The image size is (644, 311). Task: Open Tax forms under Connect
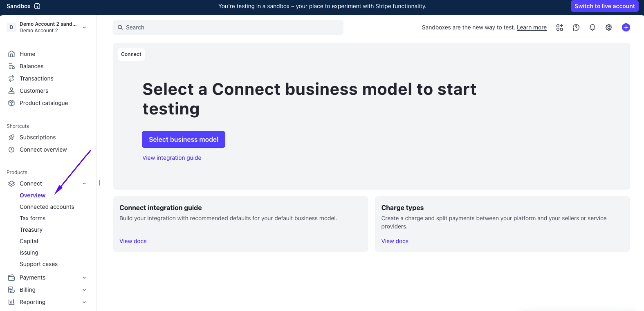point(33,218)
